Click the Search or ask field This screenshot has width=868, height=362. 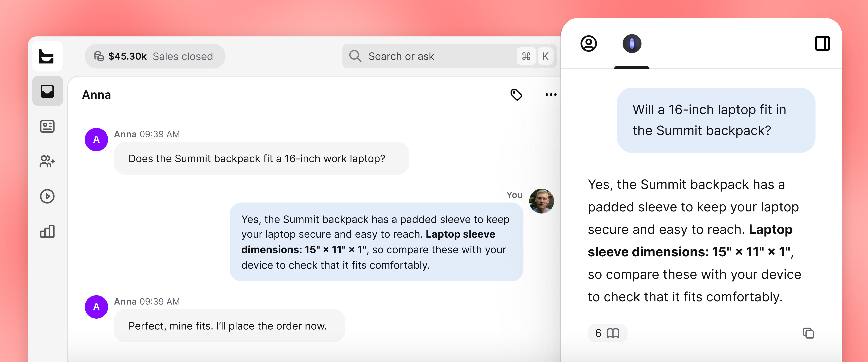pos(449,56)
